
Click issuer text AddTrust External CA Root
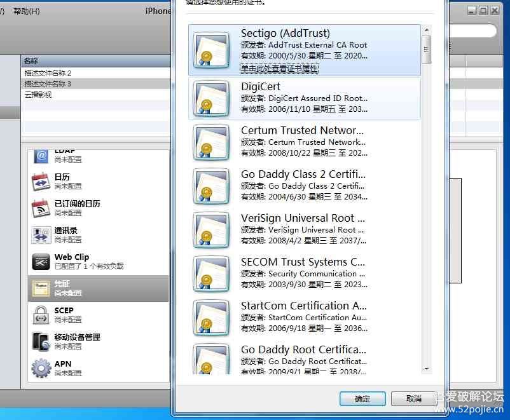317,45
